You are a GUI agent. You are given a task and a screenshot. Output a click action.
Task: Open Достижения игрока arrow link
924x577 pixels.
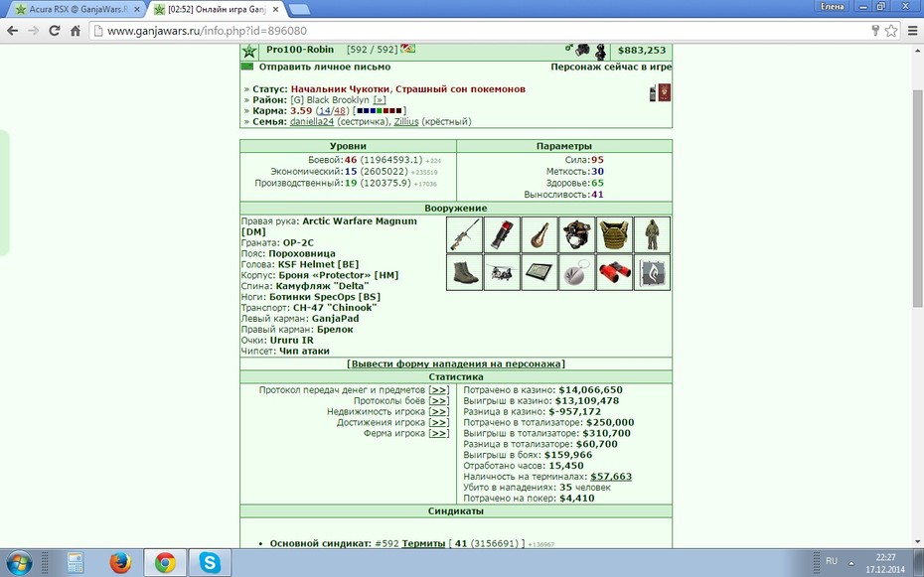tap(439, 422)
